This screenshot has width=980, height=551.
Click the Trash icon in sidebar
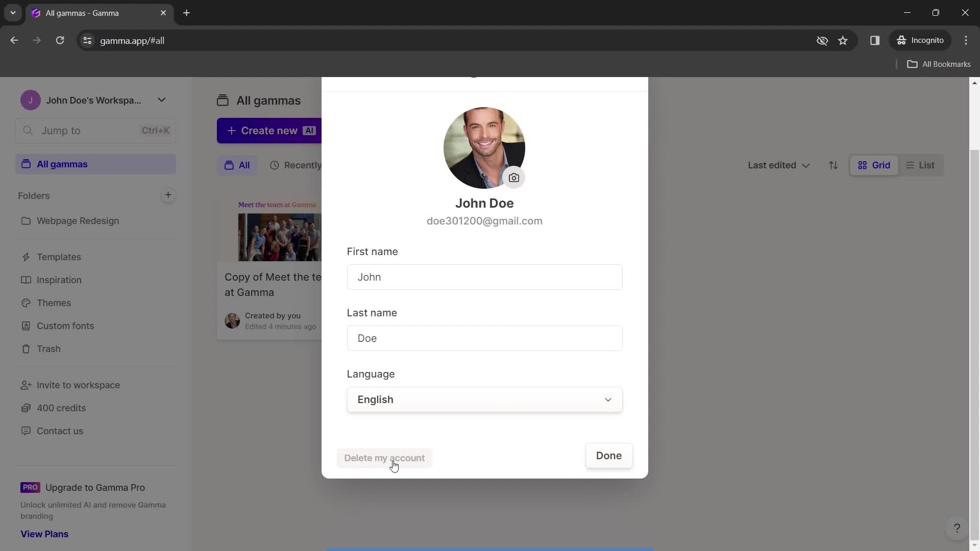click(25, 348)
